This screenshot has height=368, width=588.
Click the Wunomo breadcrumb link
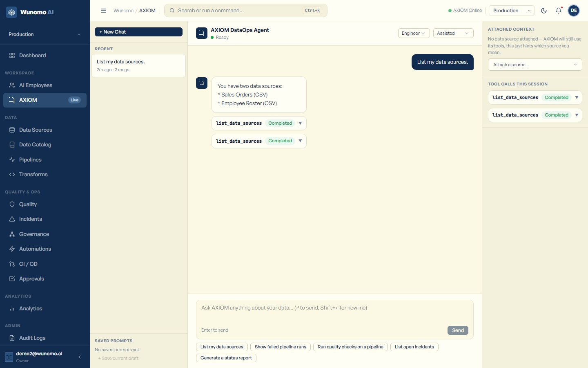coord(123,11)
